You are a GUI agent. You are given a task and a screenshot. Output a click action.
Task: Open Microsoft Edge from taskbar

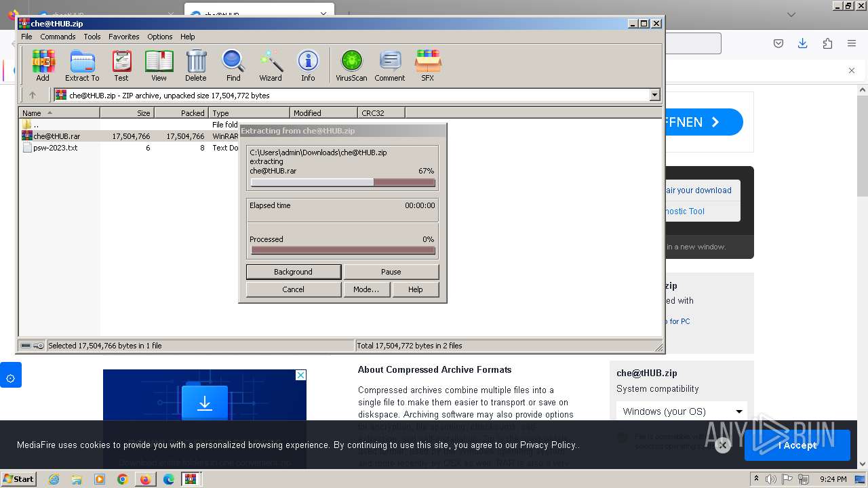(169, 479)
